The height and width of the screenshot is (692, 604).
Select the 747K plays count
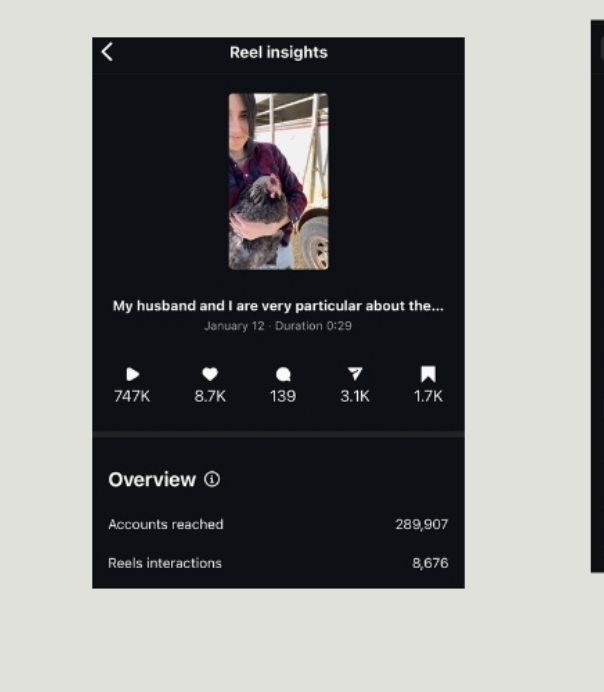132,396
